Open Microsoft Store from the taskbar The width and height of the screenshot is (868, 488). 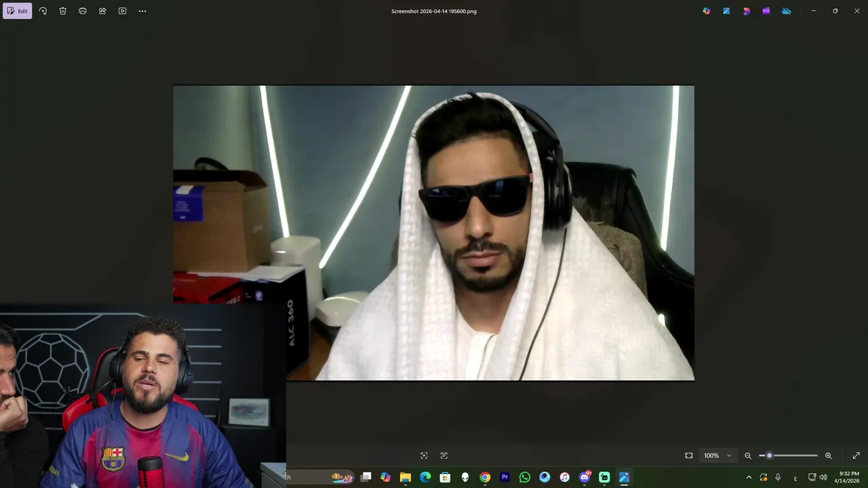(x=445, y=477)
